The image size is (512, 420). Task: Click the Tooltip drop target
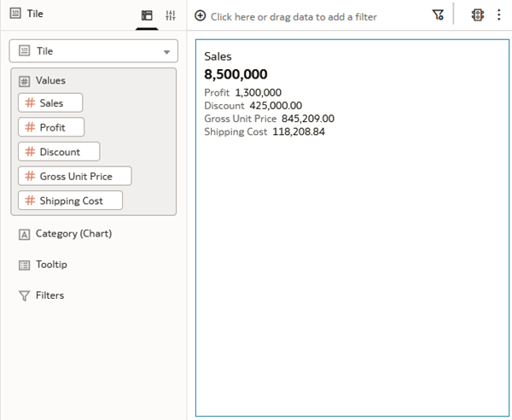click(x=51, y=265)
